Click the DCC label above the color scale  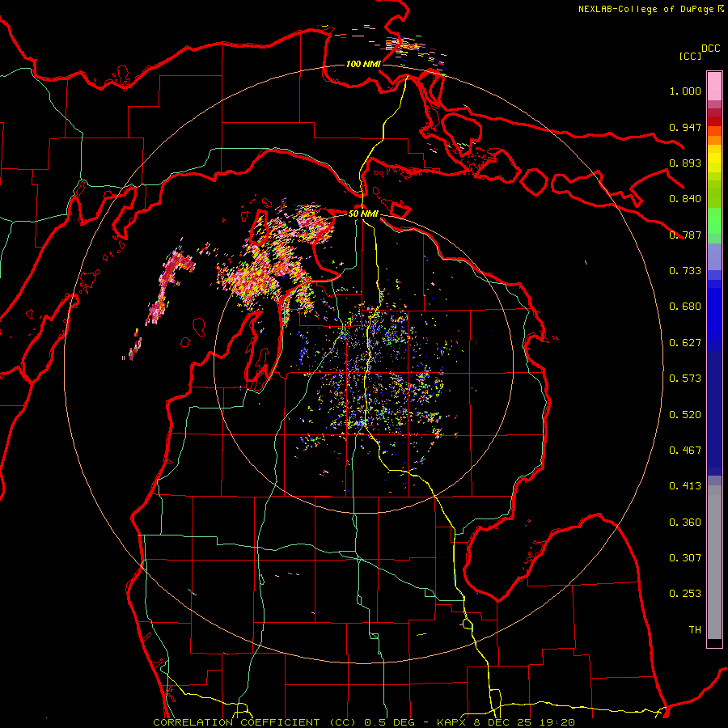[710, 49]
